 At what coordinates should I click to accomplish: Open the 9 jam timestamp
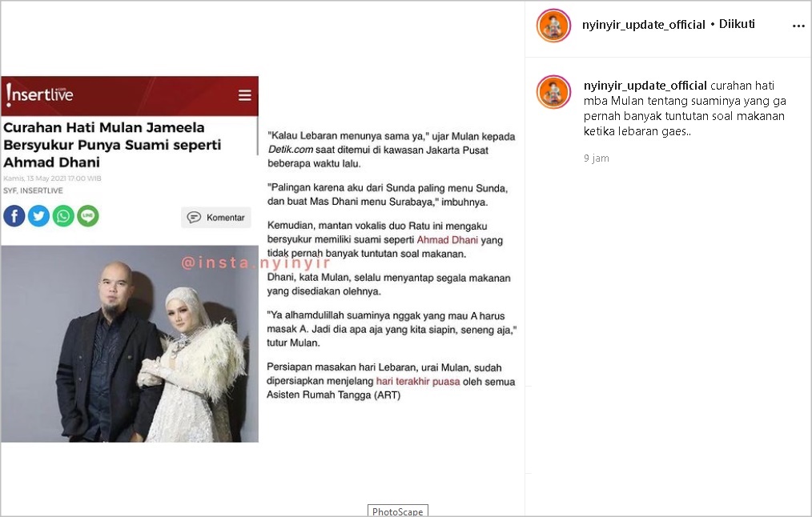tap(596, 158)
